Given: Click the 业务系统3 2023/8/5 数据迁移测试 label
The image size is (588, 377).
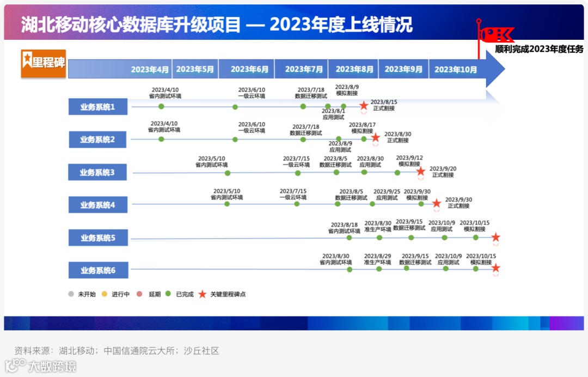Looking at the screenshot, I should click(x=335, y=162).
